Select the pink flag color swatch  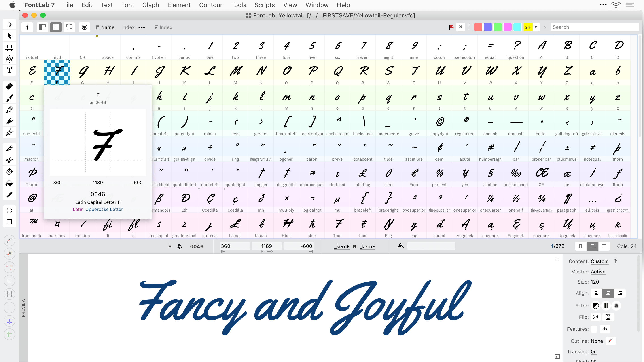point(508,27)
